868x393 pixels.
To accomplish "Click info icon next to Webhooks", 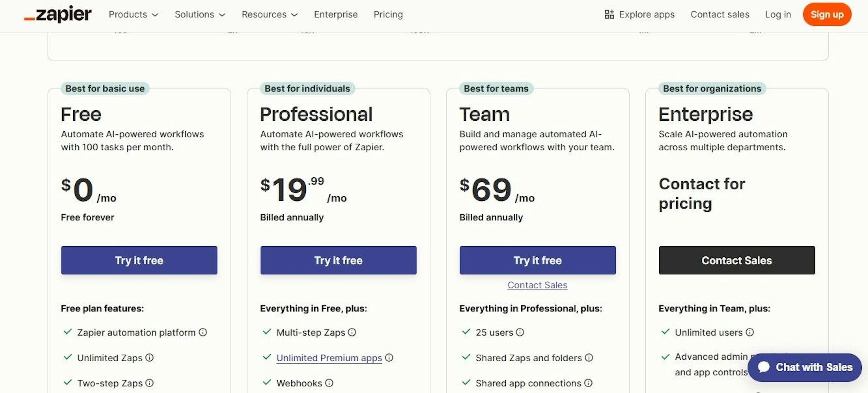I will coord(329,383).
